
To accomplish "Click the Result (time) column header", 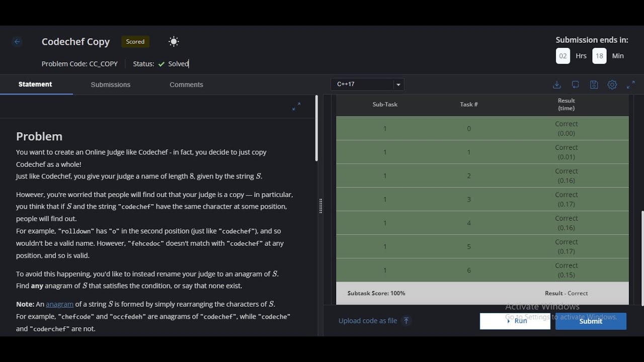I will 567,104.
